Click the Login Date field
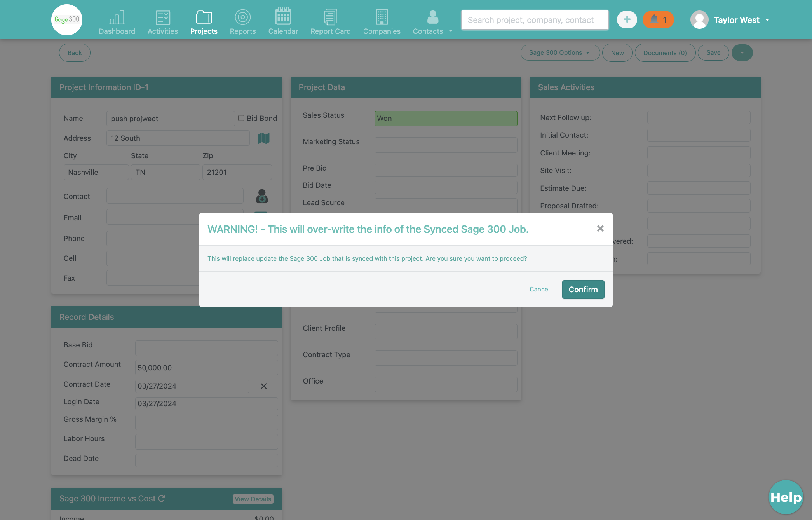The width and height of the screenshot is (812, 520). click(207, 403)
